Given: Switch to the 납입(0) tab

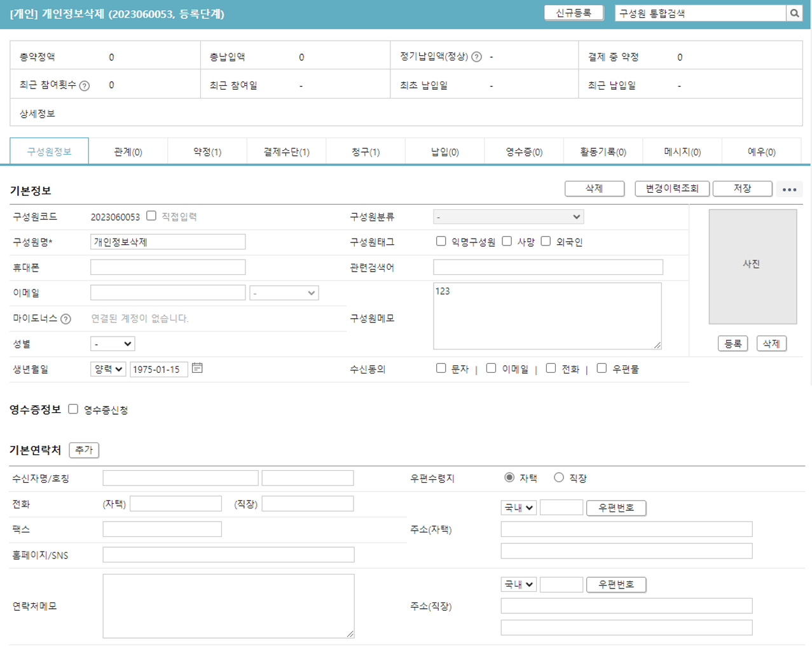Looking at the screenshot, I should pyautogui.click(x=444, y=151).
